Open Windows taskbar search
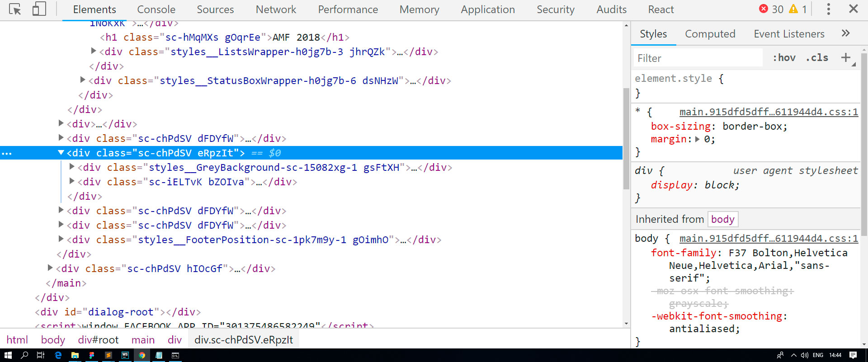Viewport: 868px width, 362px height. [x=24, y=355]
